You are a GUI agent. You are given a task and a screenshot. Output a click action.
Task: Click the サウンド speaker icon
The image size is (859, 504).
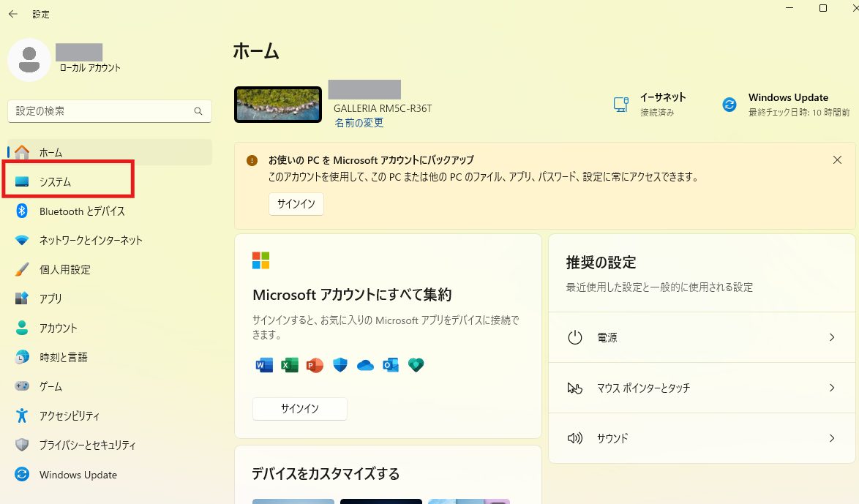tap(574, 438)
